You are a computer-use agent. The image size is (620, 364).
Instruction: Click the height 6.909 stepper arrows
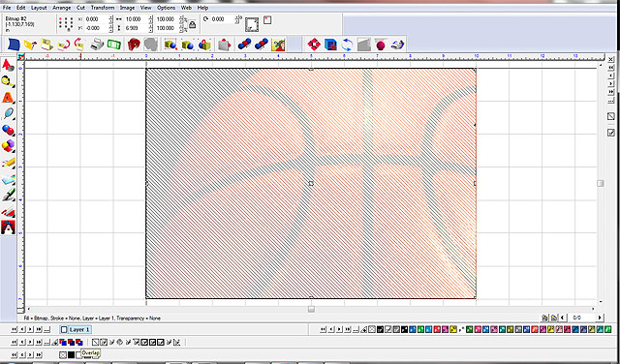tap(151, 28)
